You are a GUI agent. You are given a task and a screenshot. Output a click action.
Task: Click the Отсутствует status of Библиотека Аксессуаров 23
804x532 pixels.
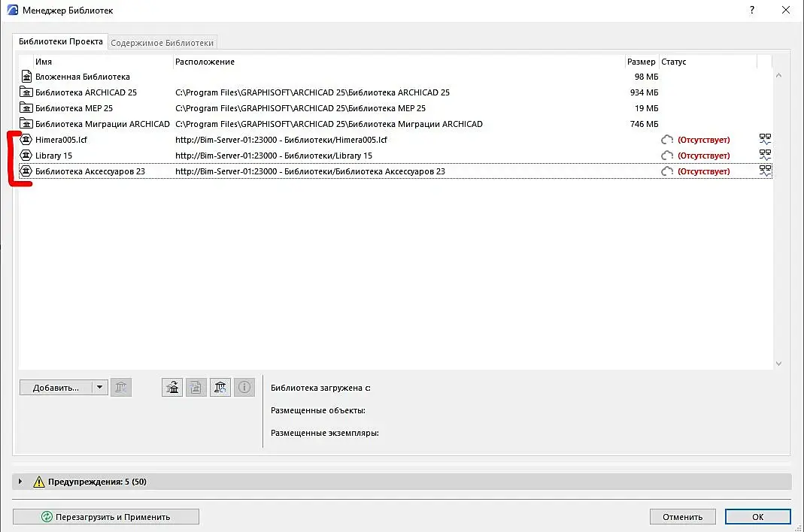pyautogui.click(x=703, y=171)
